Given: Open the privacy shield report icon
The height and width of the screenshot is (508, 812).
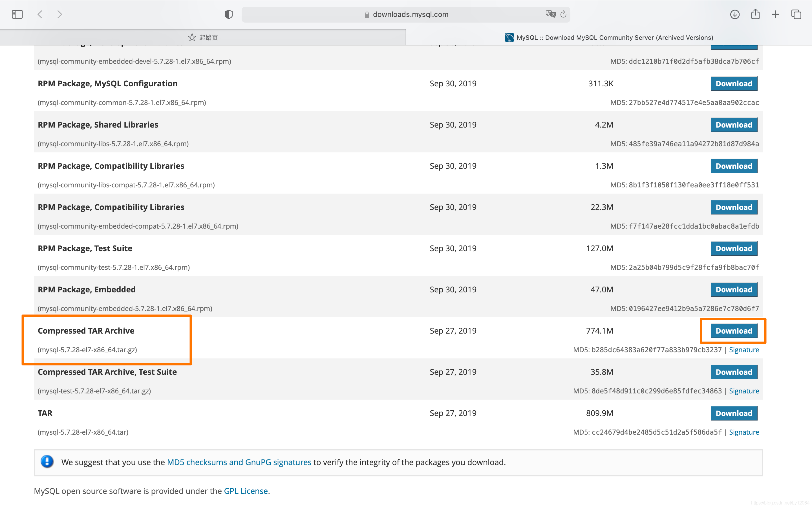Looking at the screenshot, I should coord(229,14).
